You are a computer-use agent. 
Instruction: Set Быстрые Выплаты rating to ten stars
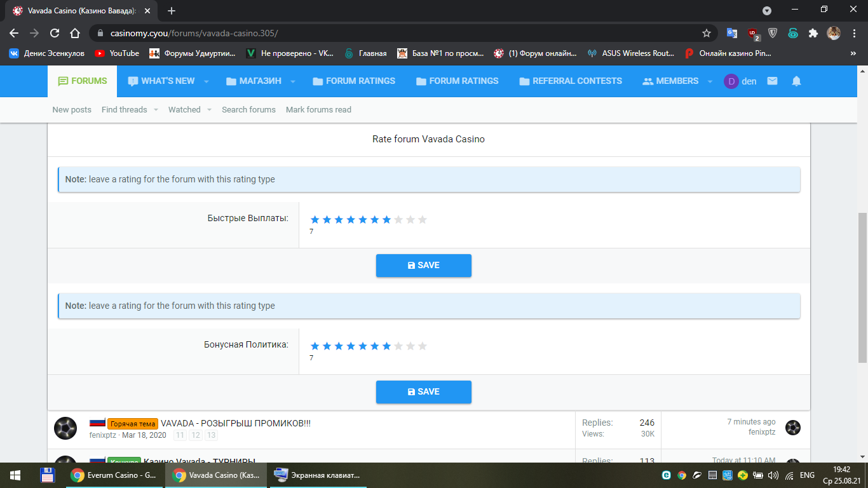point(423,219)
